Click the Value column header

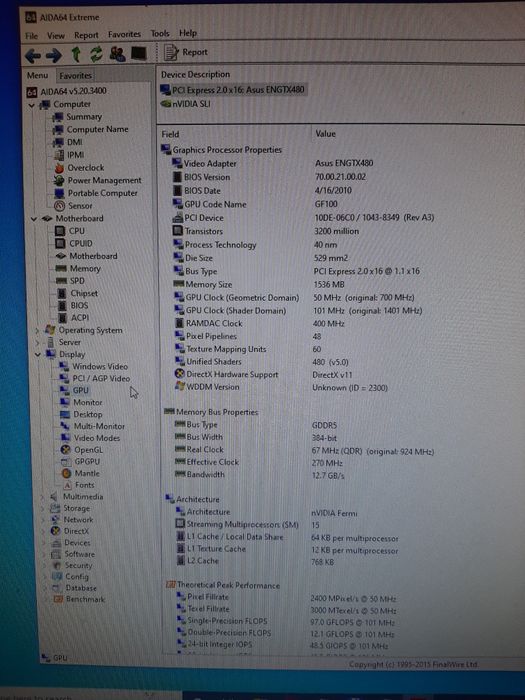coord(325,133)
